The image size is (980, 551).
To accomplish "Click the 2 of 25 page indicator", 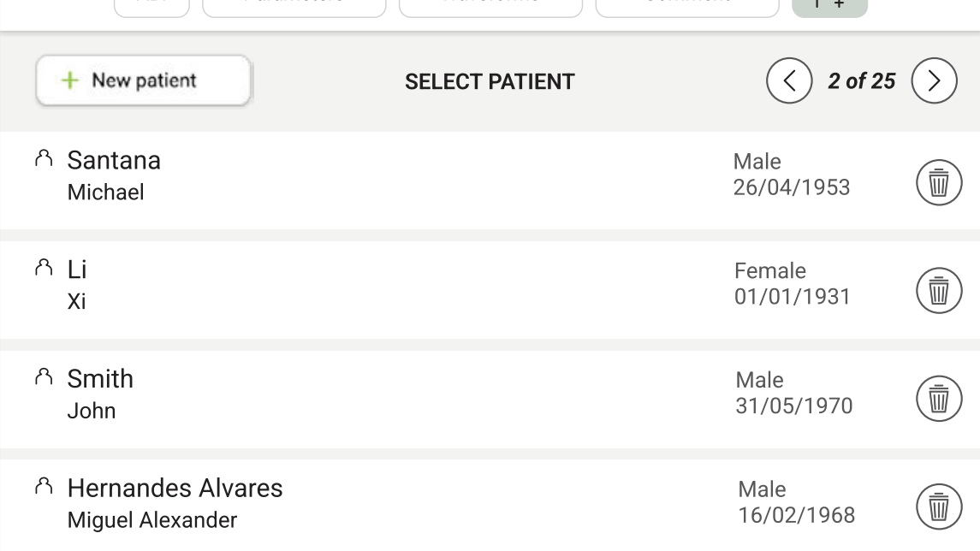I will pos(860,81).
